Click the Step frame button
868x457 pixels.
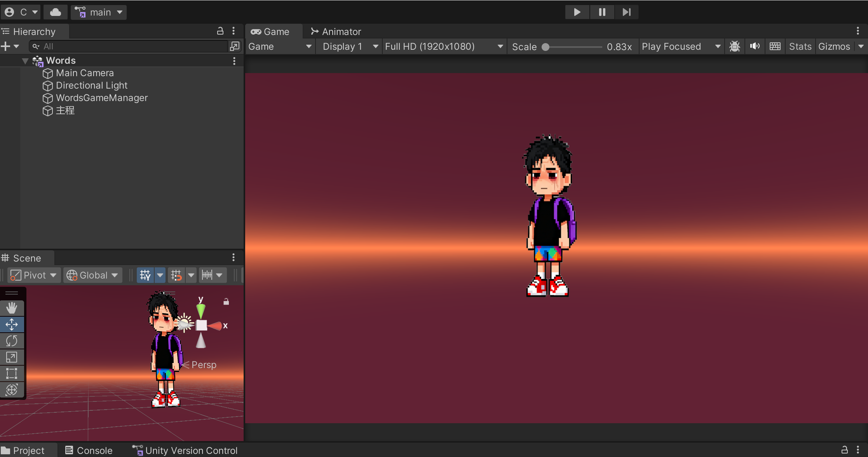[626, 12]
